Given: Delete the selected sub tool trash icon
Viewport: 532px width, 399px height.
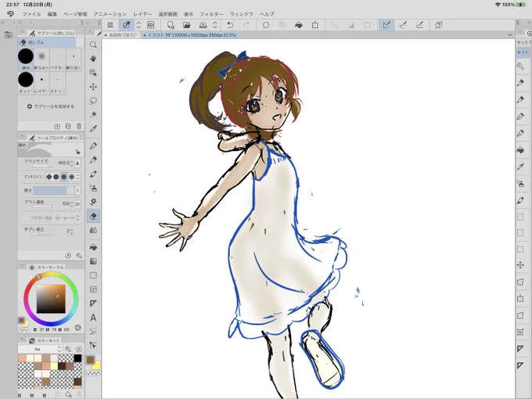Looking at the screenshot, I should [79, 126].
